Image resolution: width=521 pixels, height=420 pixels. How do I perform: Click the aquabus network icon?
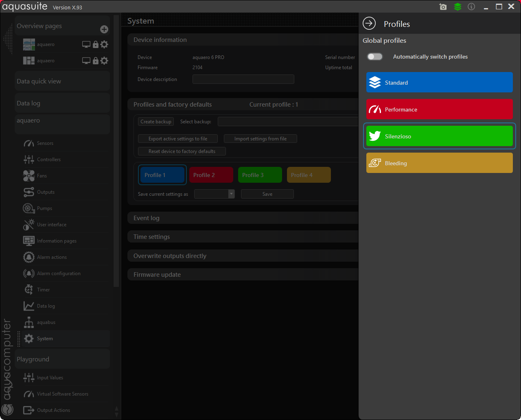(x=29, y=322)
